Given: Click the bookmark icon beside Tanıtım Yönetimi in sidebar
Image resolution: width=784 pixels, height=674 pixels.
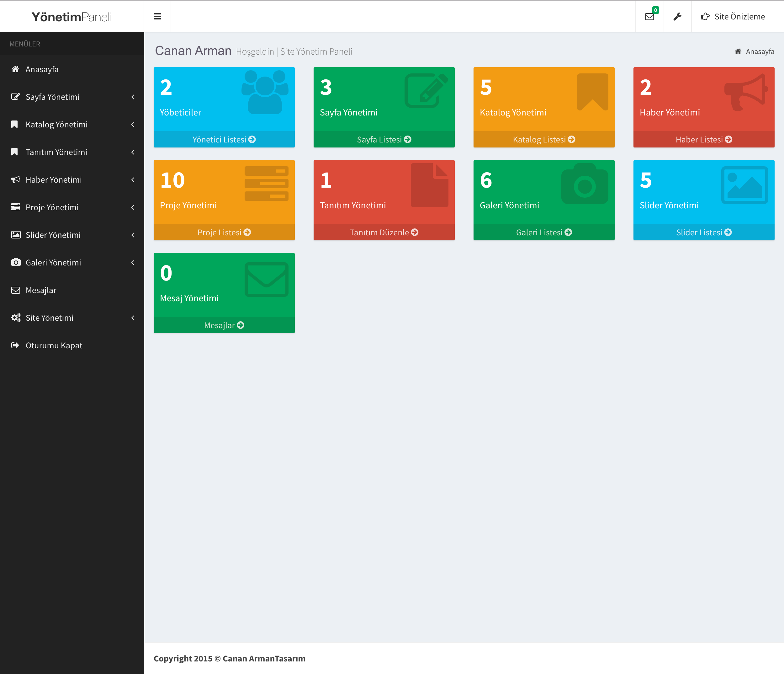Looking at the screenshot, I should [x=14, y=152].
